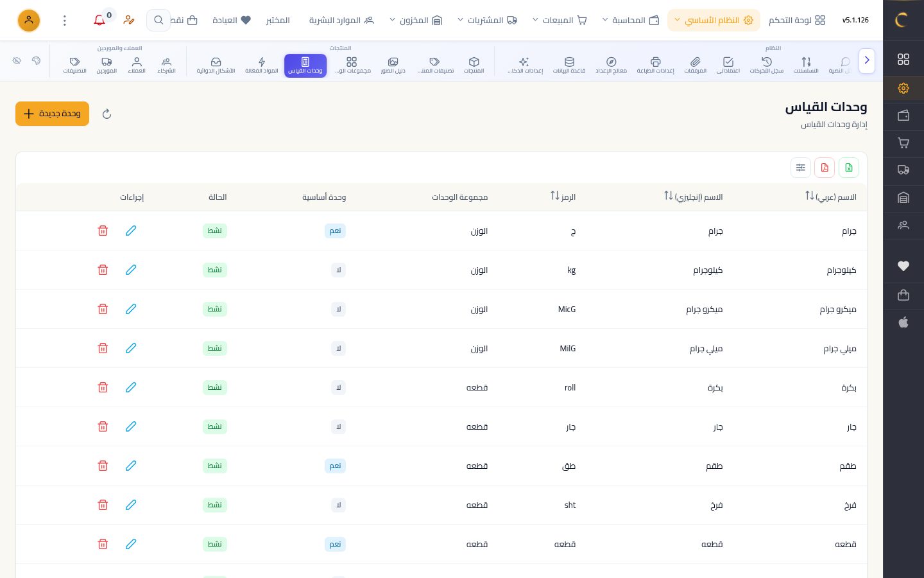Open الموردين truck icon in the ribbon

pyautogui.click(x=107, y=66)
